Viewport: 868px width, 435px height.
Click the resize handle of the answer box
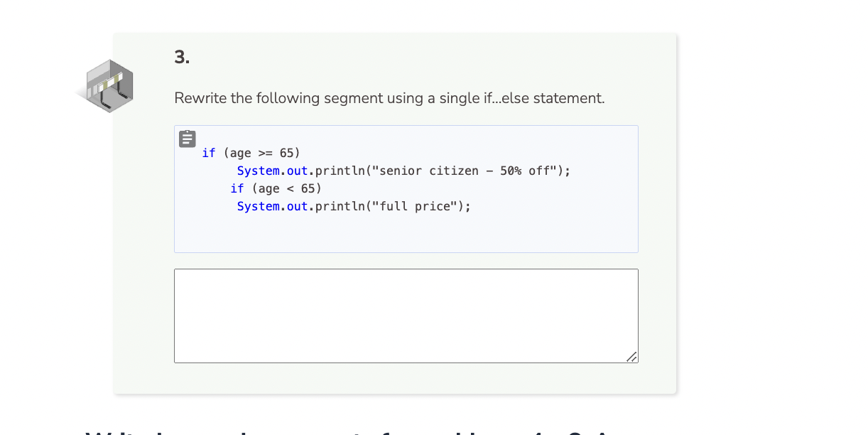coord(632,358)
